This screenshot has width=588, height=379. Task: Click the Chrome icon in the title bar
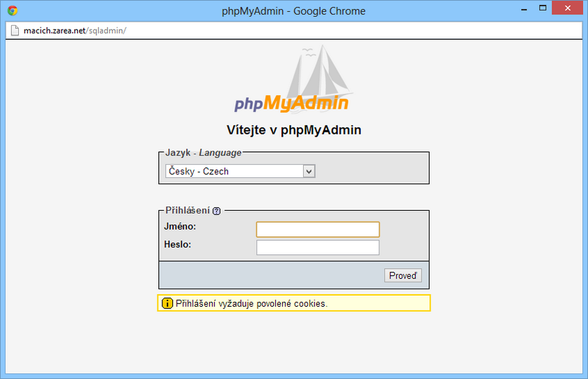click(12, 11)
